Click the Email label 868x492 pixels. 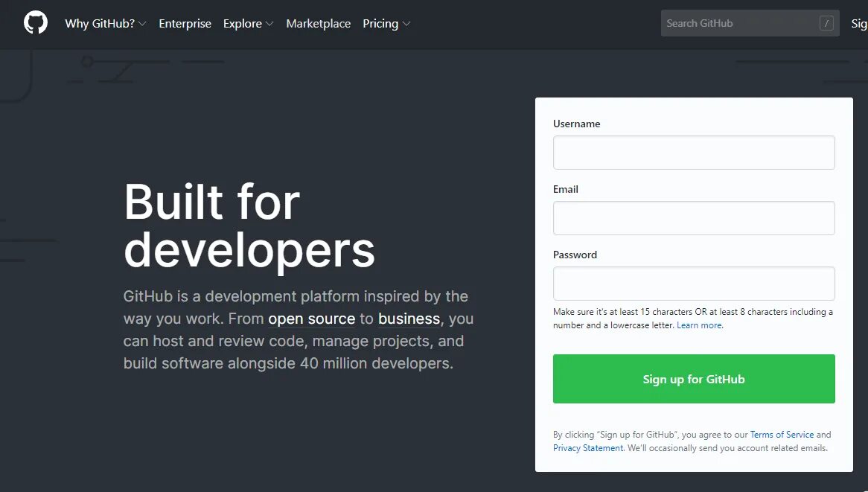point(565,189)
